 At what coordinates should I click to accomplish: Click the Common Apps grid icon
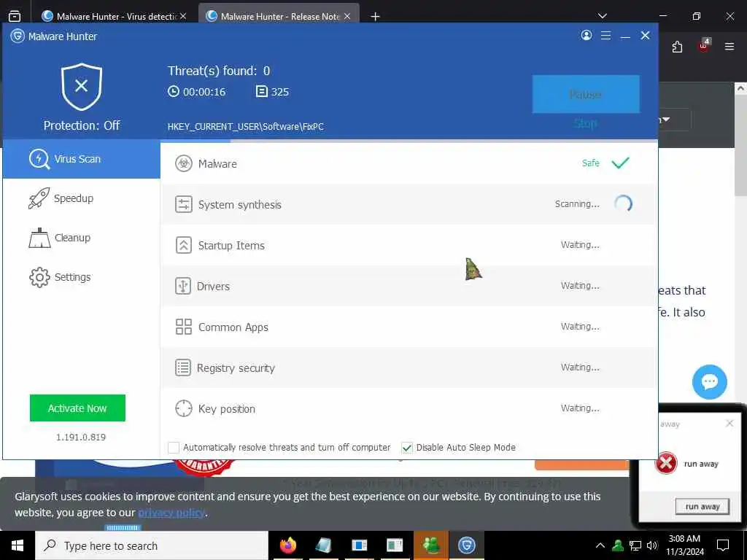(183, 327)
